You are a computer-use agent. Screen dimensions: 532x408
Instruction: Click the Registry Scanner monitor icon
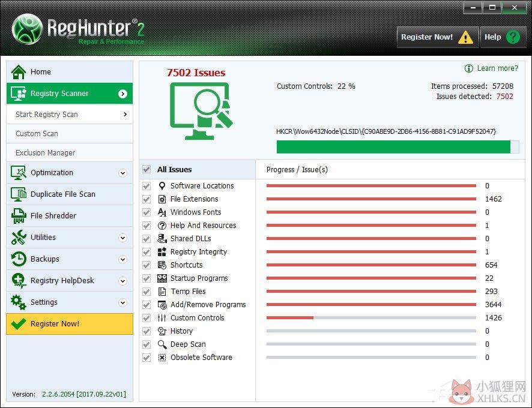click(x=19, y=93)
